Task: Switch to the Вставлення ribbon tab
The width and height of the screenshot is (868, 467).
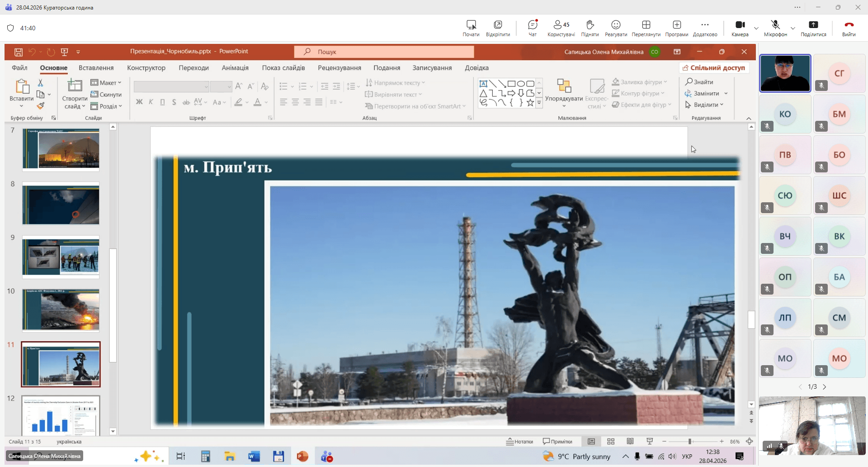Action: [x=96, y=68]
